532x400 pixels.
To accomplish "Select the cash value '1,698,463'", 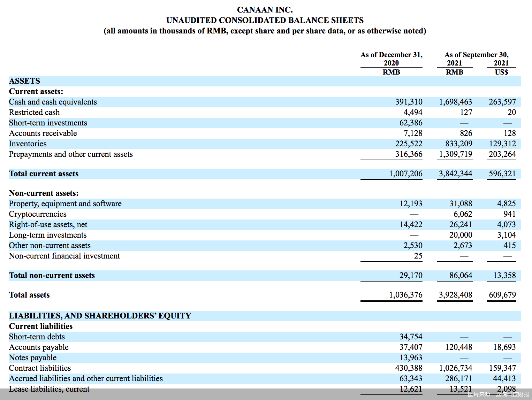I will click(x=455, y=102).
